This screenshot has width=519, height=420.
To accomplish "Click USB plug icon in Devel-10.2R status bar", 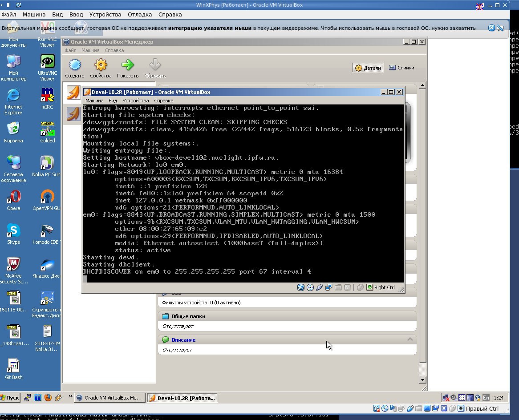I will coord(320,287).
